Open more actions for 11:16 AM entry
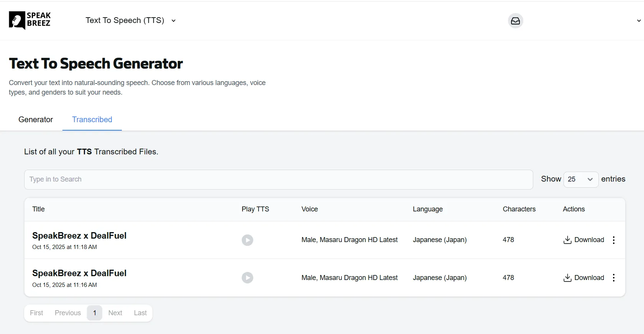Viewport: 644px width, 334px height. click(x=613, y=278)
